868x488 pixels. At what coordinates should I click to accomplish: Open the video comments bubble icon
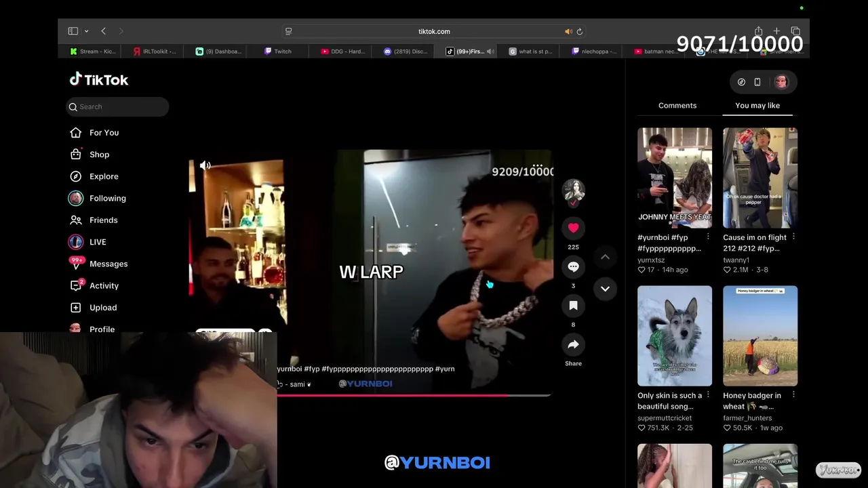pyautogui.click(x=573, y=267)
